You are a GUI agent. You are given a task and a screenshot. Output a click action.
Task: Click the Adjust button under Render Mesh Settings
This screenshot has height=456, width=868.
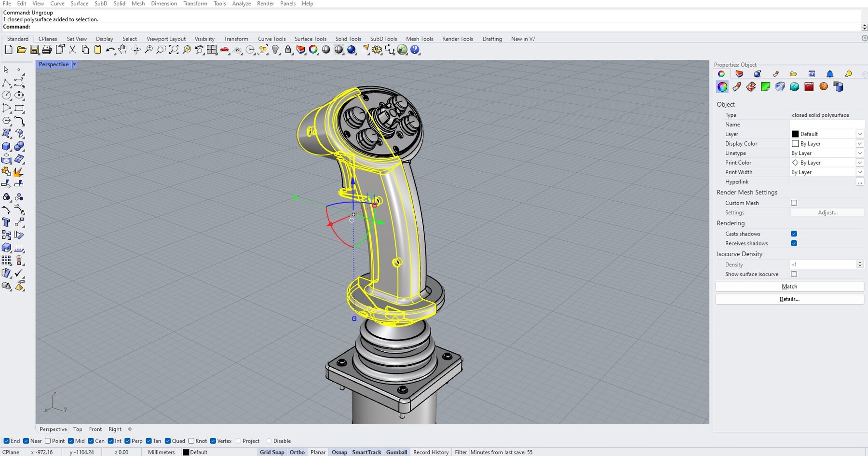pyautogui.click(x=827, y=212)
